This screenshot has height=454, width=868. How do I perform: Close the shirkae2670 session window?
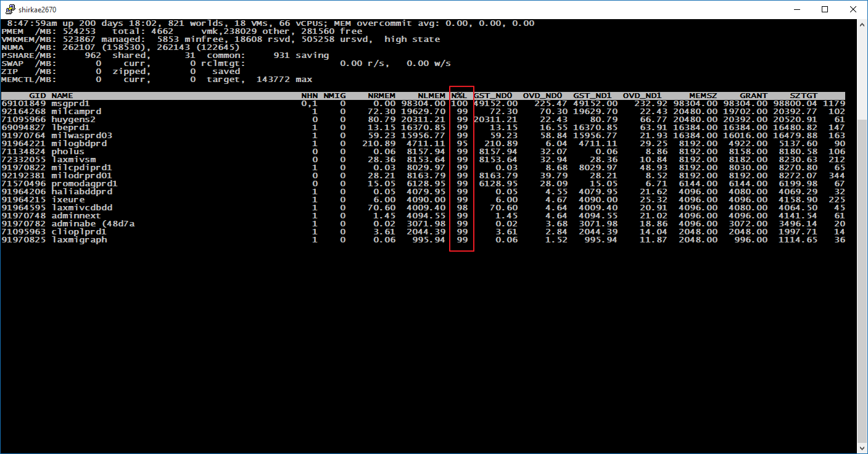click(853, 9)
